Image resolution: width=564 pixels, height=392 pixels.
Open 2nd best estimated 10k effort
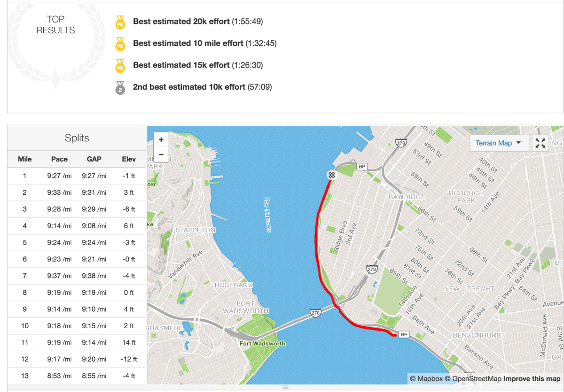point(189,87)
